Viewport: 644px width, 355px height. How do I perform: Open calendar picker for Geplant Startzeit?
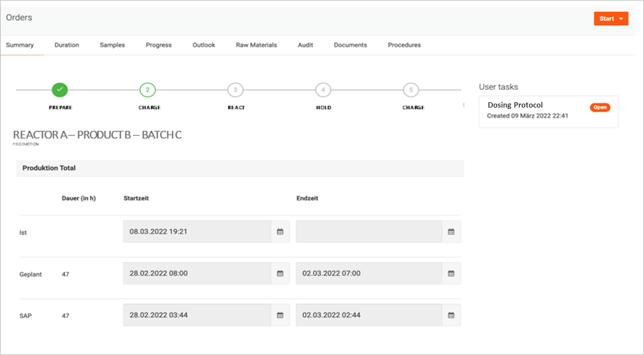click(x=280, y=273)
